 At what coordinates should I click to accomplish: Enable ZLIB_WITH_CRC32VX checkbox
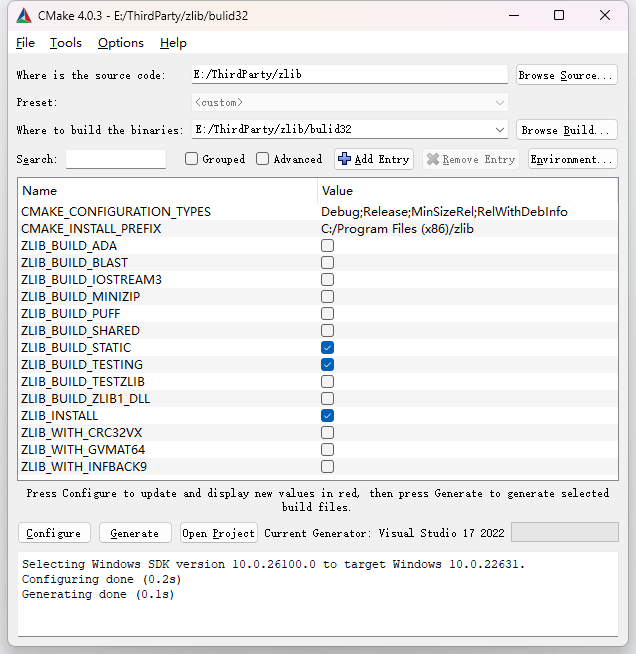(327, 433)
